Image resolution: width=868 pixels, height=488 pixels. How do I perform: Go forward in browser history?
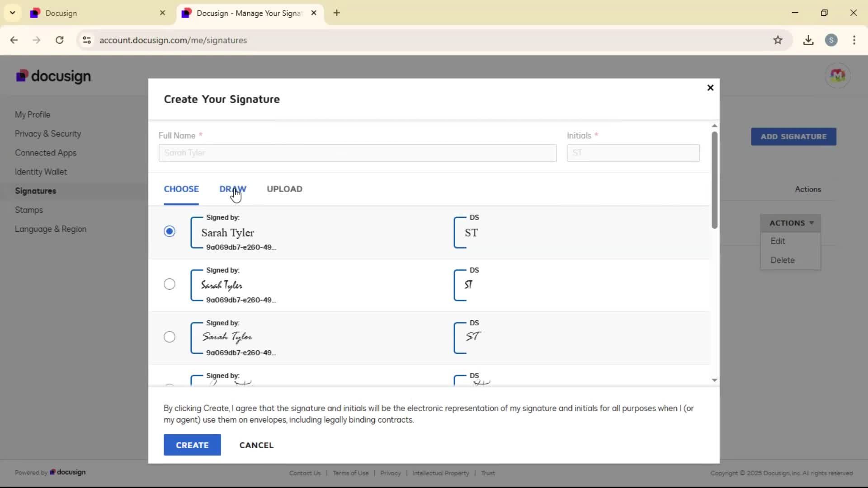tap(37, 40)
